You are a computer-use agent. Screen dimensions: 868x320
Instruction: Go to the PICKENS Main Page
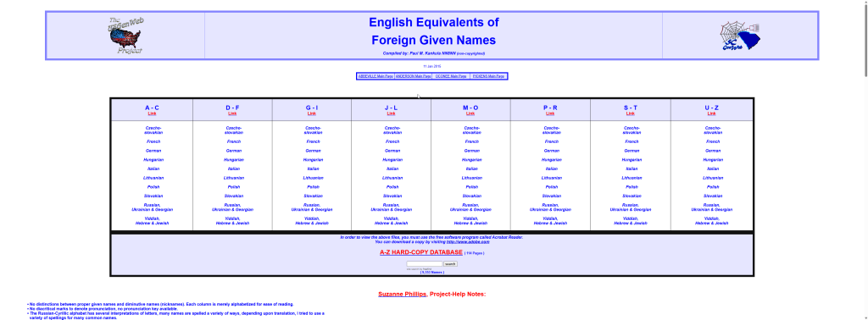488,75
